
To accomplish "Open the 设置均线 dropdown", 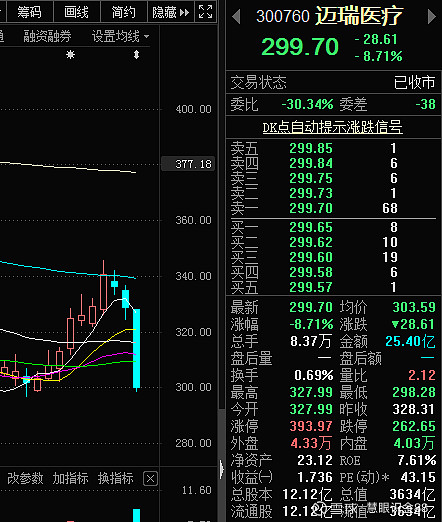I will pyautogui.click(x=120, y=36).
